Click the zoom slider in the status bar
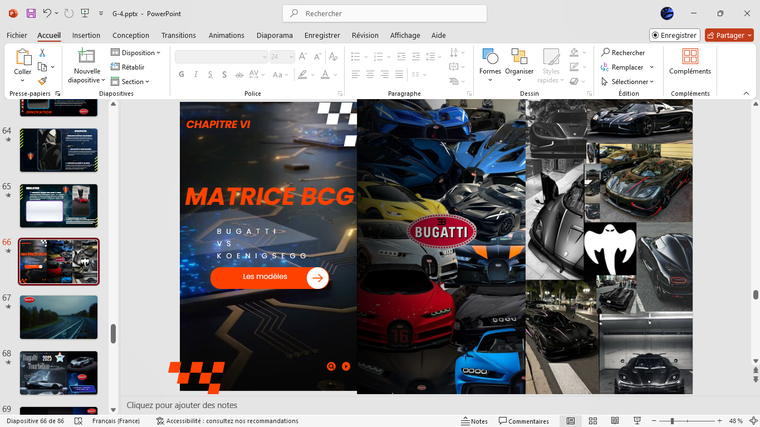760x427 pixels. pyautogui.click(x=673, y=421)
